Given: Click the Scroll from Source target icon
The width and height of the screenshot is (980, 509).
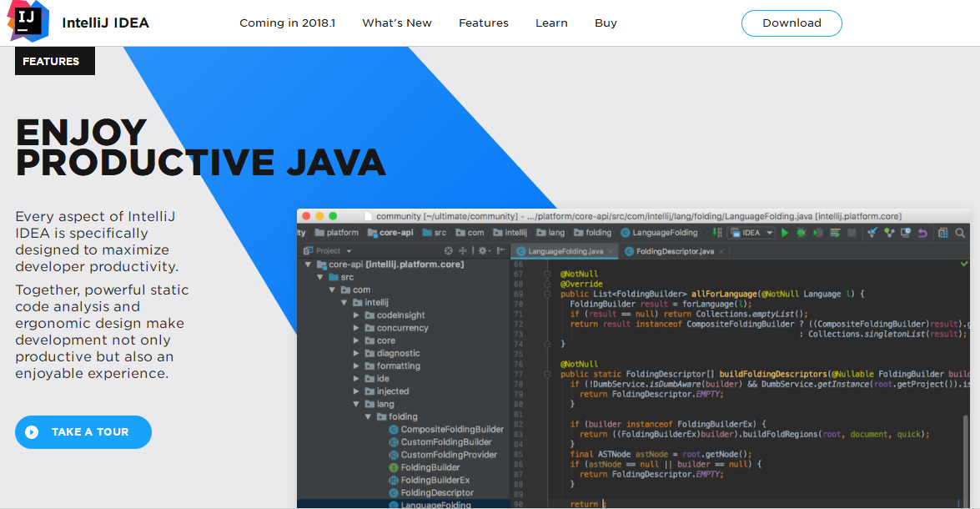Looking at the screenshot, I should tap(448, 251).
